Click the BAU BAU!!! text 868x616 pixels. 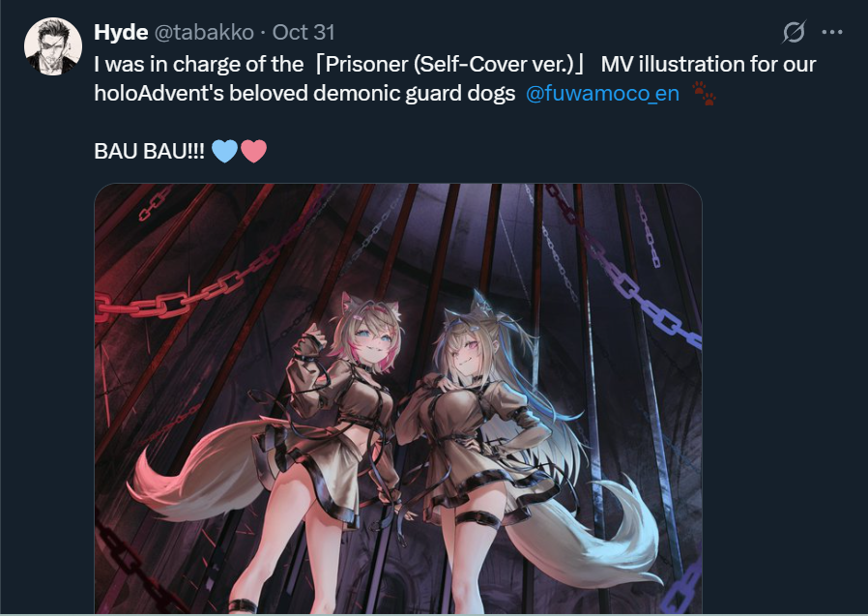[150, 151]
